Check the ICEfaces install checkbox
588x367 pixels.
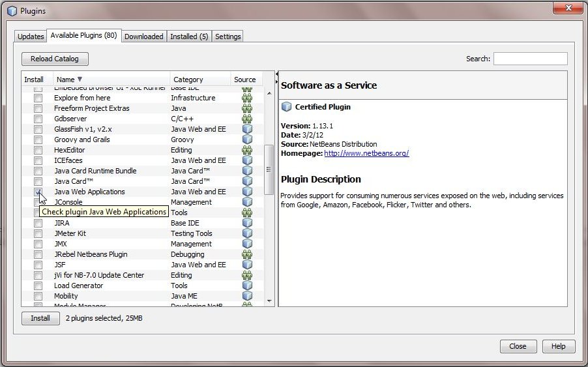click(x=38, y=161)
